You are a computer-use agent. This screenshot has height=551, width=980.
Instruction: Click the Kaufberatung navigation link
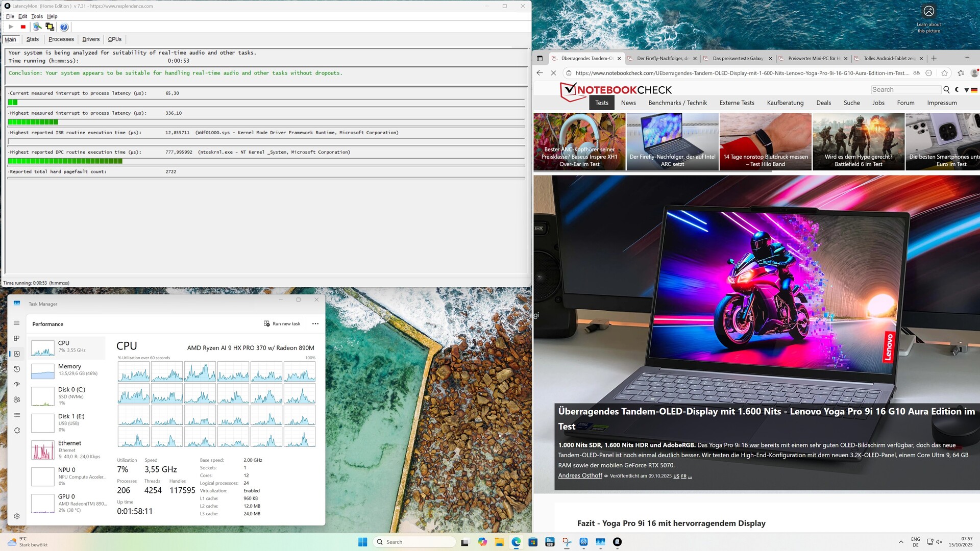pos(785,103)
